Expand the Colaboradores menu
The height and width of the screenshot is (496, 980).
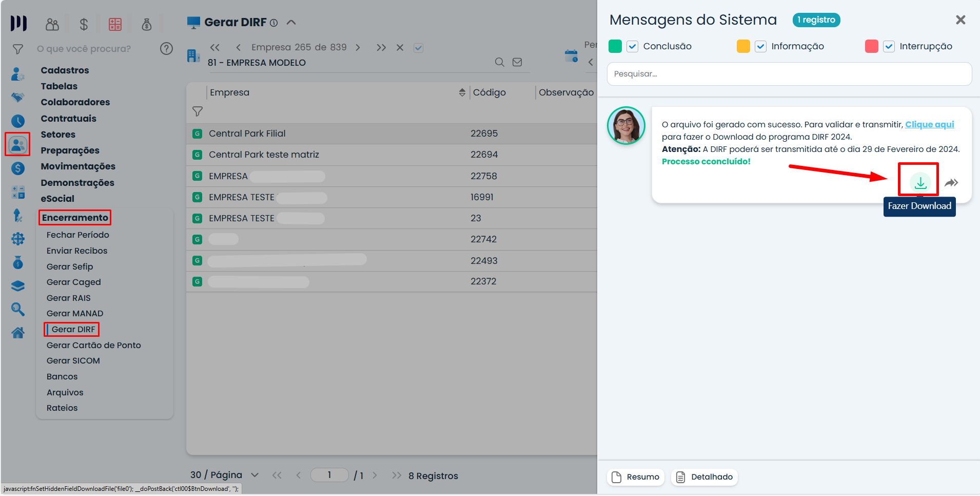[75, 102]
